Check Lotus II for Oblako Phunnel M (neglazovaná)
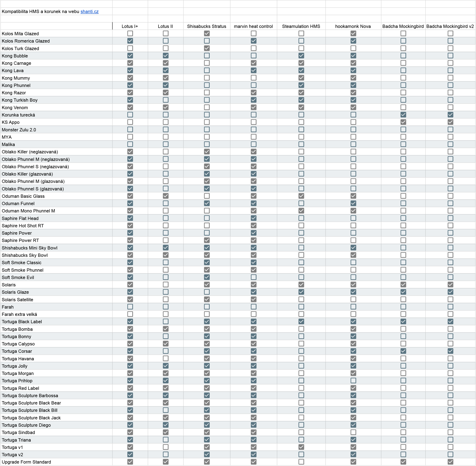The height and width of the screenshot is (466, 476). click(x=165, y=159)
